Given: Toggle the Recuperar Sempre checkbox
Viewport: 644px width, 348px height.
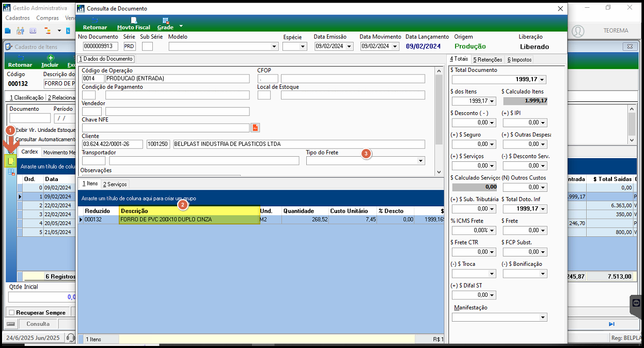Looking at the screenshot, I should [11, 312].
